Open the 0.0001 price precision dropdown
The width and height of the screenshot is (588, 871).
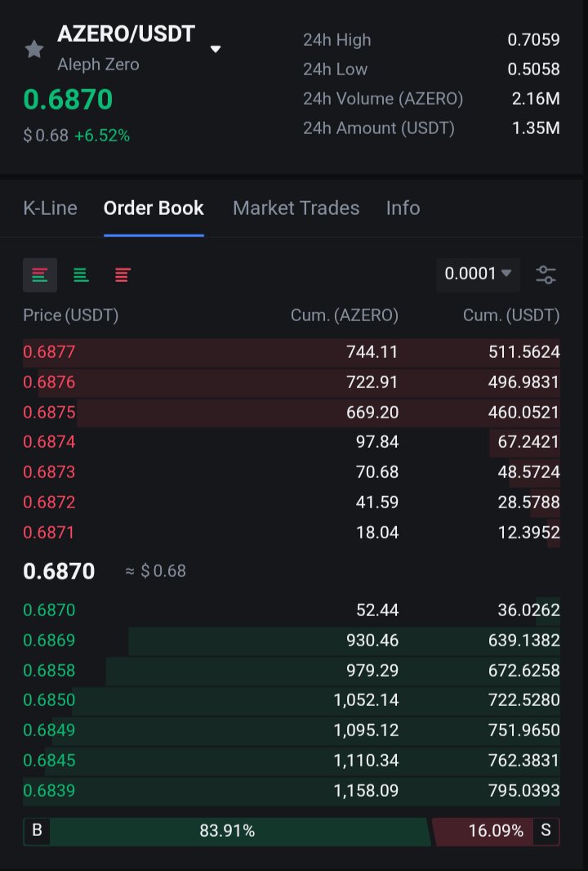478,274
